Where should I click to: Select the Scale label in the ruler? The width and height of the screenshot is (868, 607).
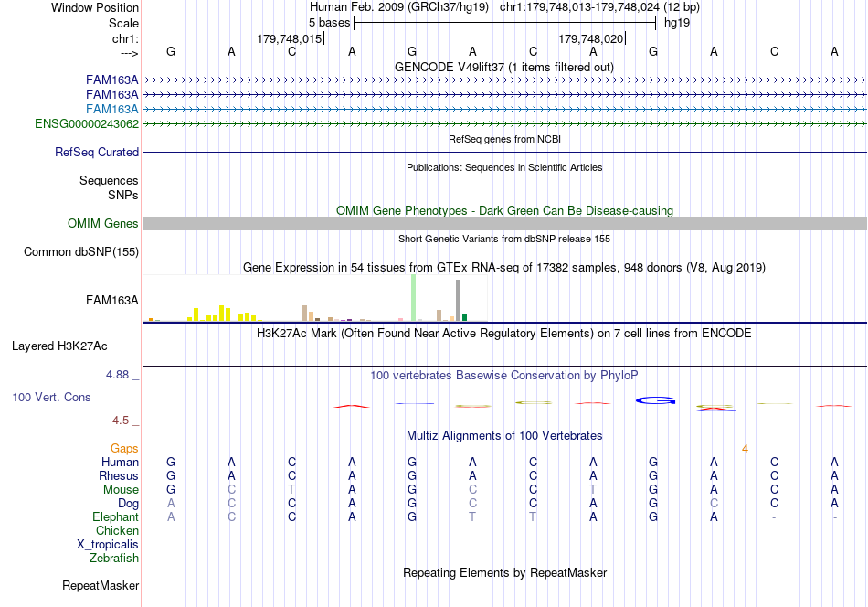[123, 23]
